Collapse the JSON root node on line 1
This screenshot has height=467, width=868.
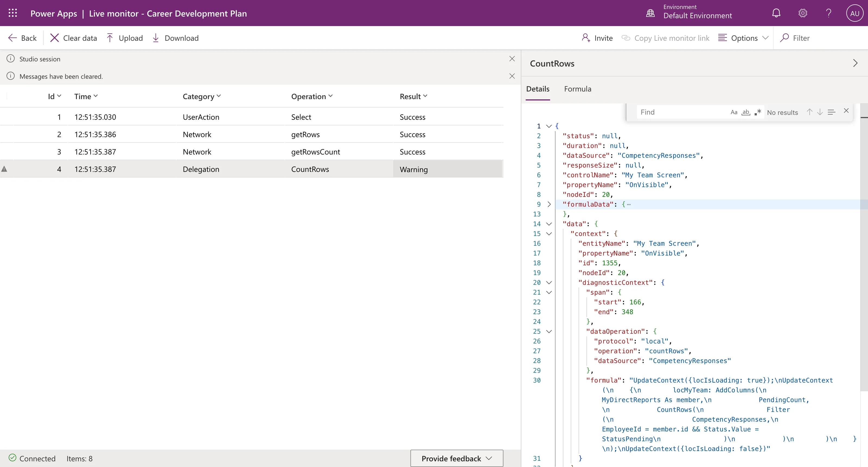549,126
